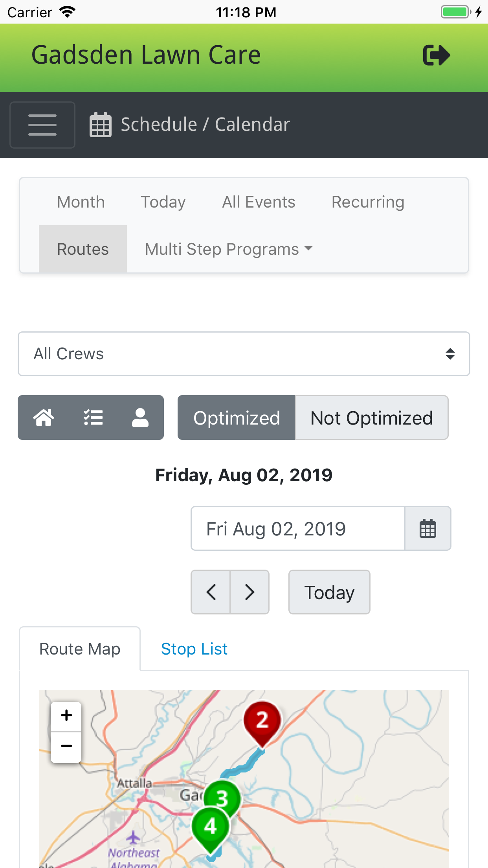The height and width of the screenshot is (868, 488).
Task: Tap the logout arrow icon
Action: coord(436,55)
